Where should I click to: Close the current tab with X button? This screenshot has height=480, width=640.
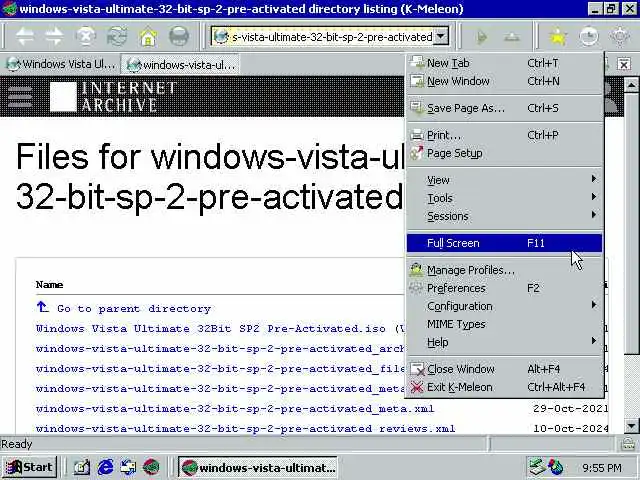(624, 64)
